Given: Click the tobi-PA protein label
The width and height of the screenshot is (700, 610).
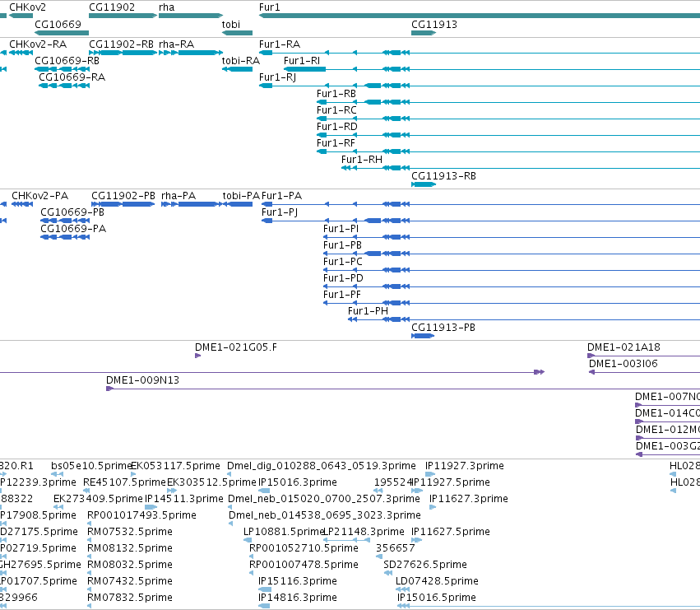Looking at the screenshot, I should (x=241, y=196).
